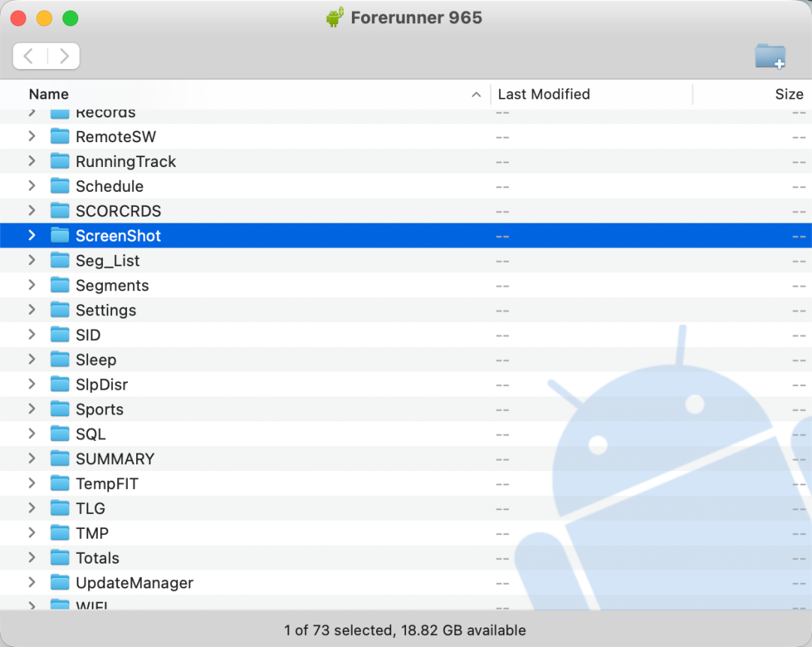
Task: Select the TempFIT folder name
Action: pyautogui.click(x=108, y=484)
